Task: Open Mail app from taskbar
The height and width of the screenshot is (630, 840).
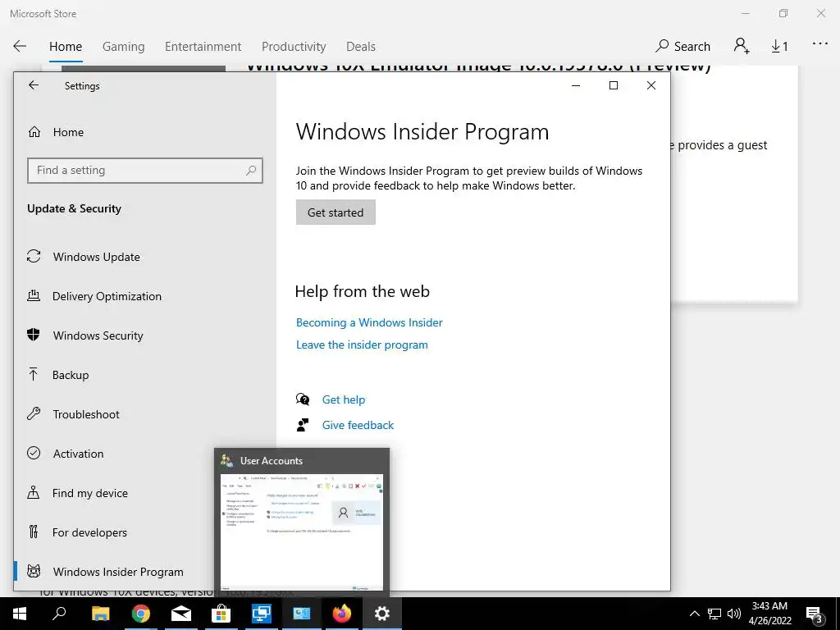Action: pyautogui.click(x=181, y=614)
